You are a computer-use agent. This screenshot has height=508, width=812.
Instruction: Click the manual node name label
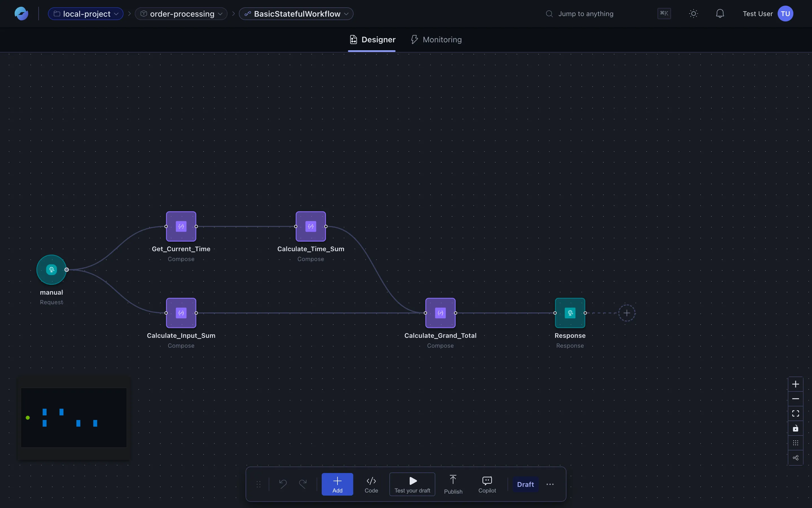click(51, 292)
